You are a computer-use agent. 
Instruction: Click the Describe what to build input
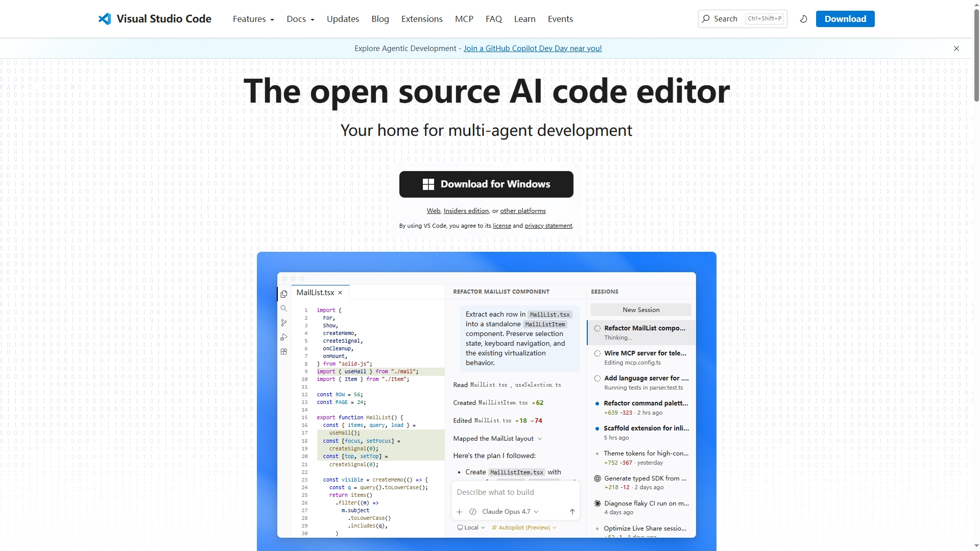[x=516, y=492]
